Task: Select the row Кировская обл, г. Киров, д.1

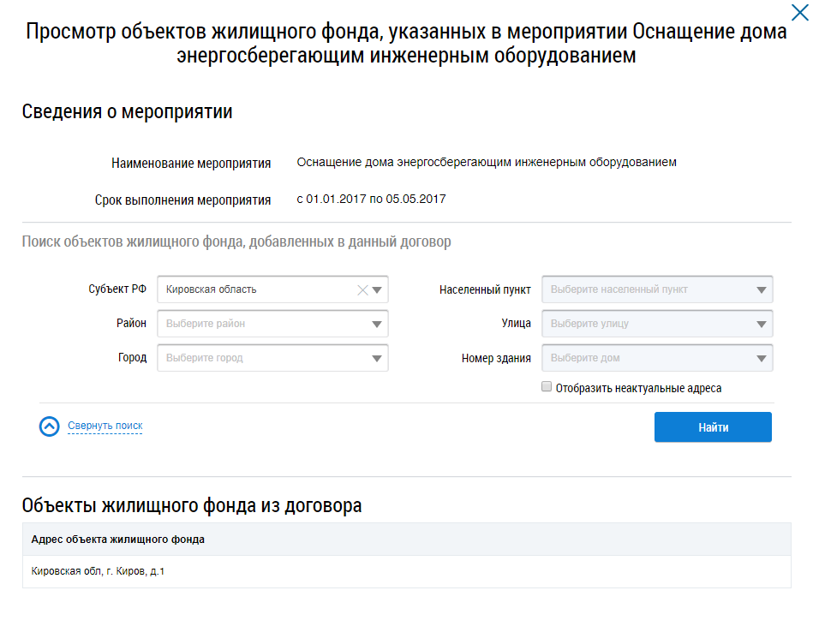Action: pyautogui.click(x=98, y=571)
